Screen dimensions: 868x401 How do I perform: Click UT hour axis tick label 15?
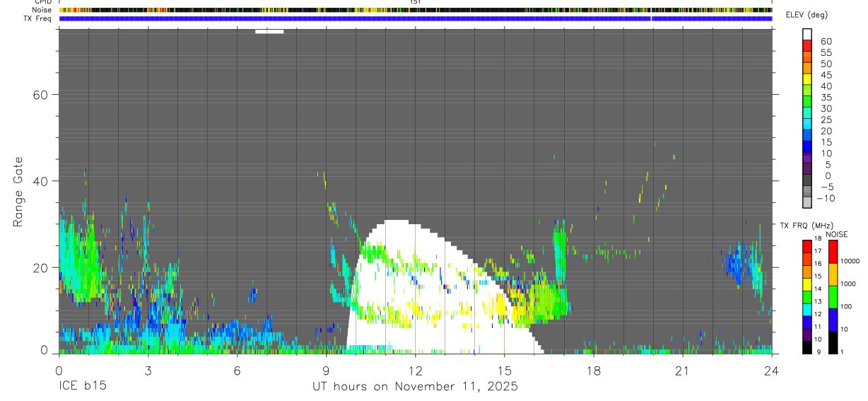[x=504, y=371]
